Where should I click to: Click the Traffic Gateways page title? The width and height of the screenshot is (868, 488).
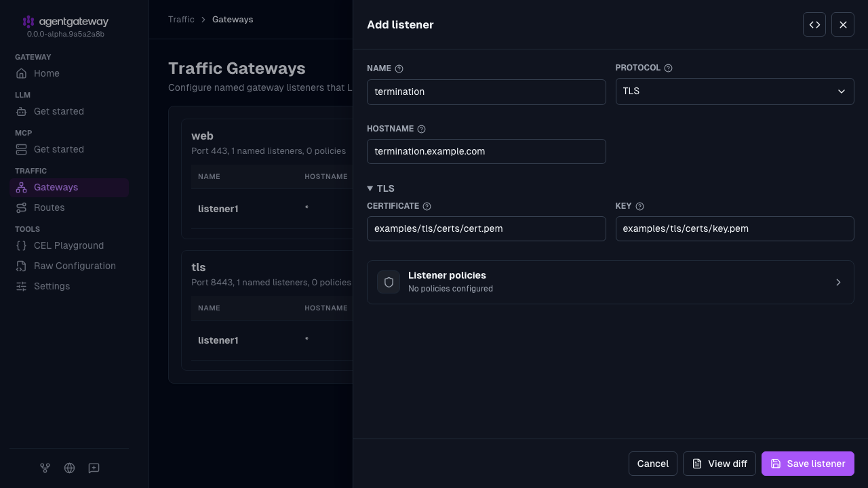[x=237, y=68]
